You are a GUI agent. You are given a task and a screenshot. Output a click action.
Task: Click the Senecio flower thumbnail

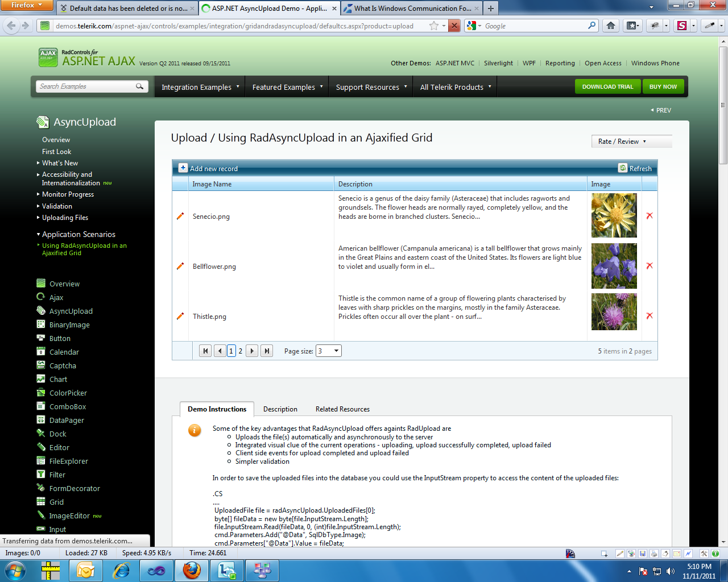[614, 215]
